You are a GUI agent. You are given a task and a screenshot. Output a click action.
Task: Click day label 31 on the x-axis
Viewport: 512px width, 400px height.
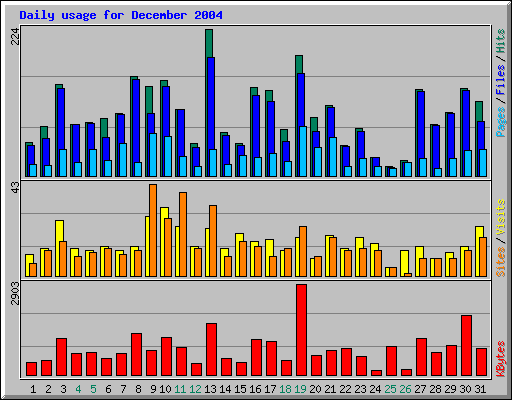point(480,389)
